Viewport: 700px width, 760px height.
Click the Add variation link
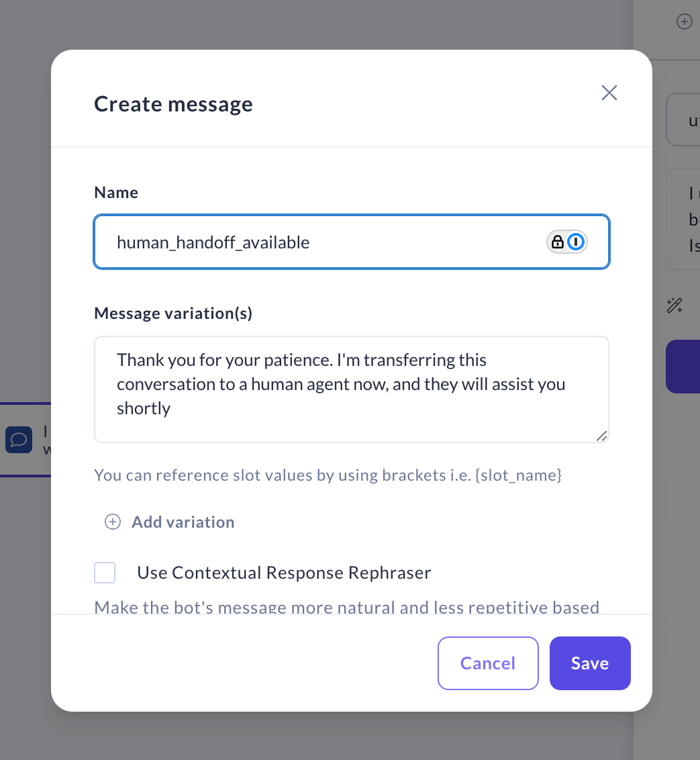click(183, 522)
